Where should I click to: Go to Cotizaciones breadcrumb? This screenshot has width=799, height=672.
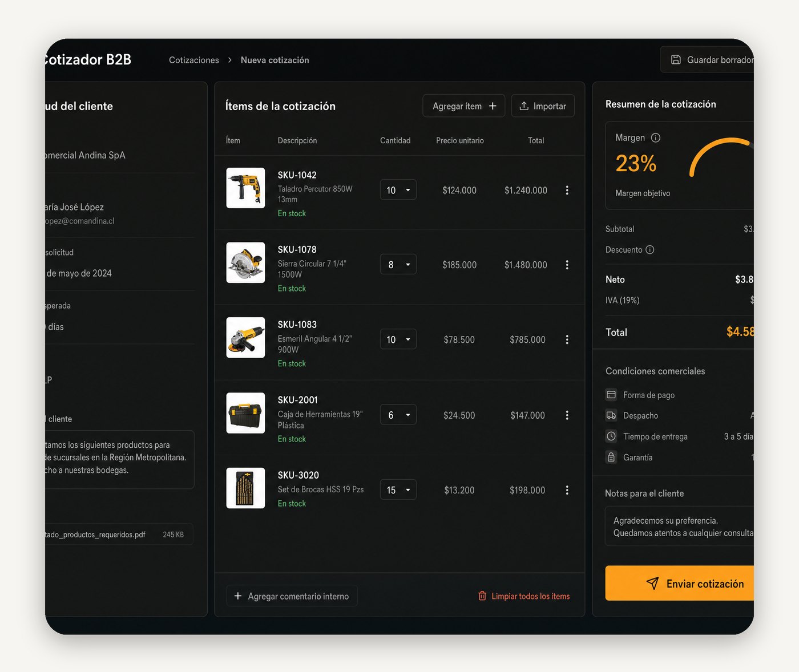click(x=194, y=60)
